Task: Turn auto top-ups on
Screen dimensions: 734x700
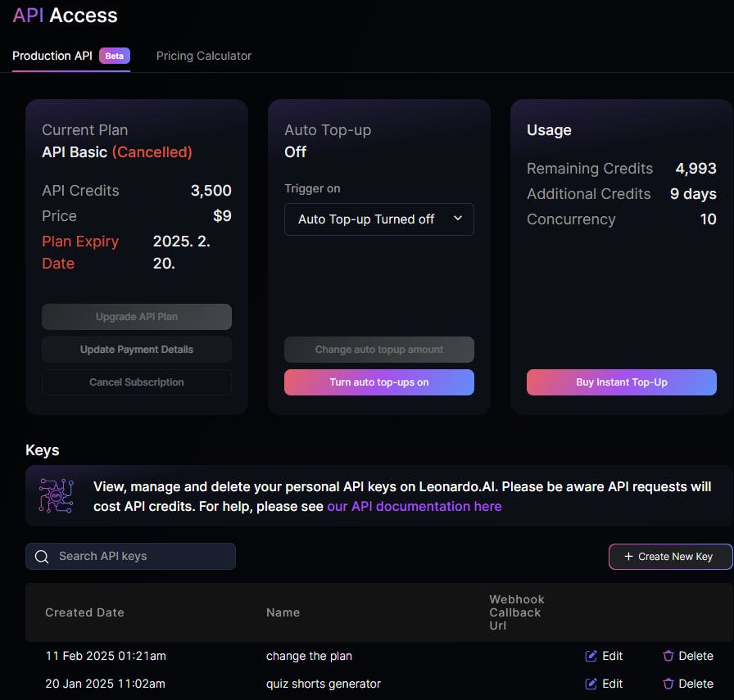Action: 378,382
